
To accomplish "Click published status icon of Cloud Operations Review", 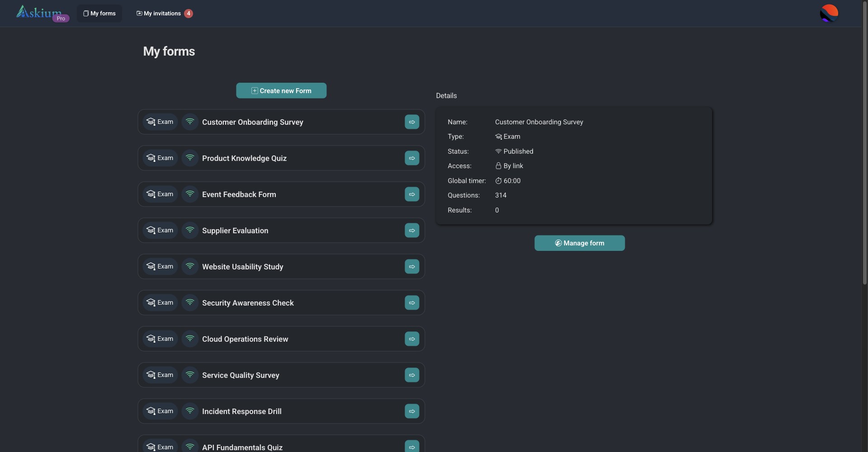I will (190, 339).
